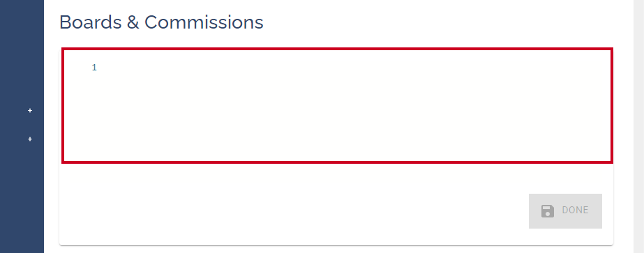644x253 pixels.
Task: Click the DONE button
Action: [565, 210]
